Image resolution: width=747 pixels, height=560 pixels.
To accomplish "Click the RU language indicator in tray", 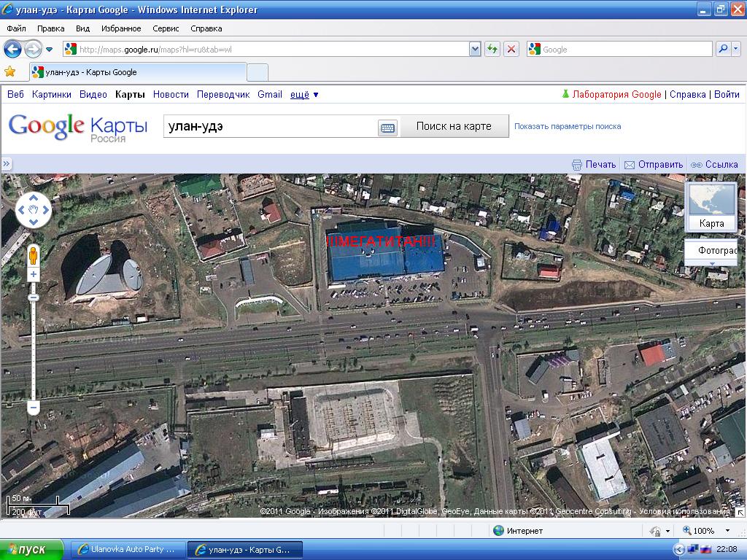I will pyautogui.click(x=704, y=549).
